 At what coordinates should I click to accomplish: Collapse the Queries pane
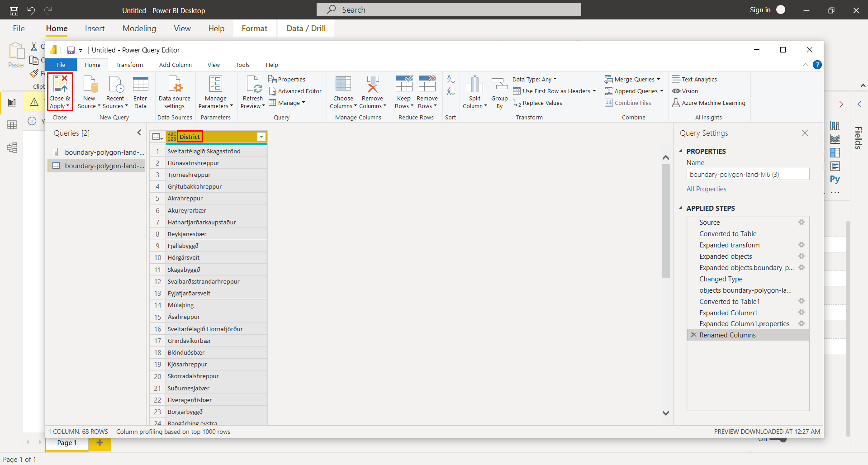click(139, 133)
